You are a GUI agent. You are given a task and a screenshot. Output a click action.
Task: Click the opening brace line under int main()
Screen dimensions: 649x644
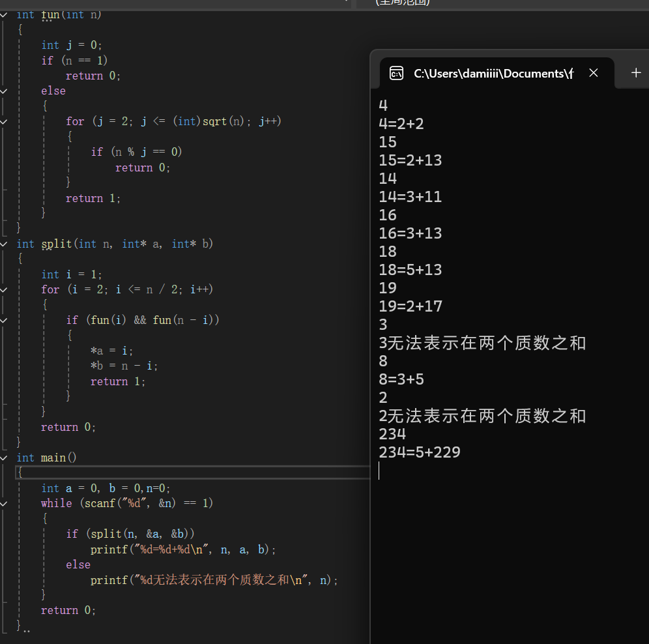pyautogui.click(x=192, y=473)
